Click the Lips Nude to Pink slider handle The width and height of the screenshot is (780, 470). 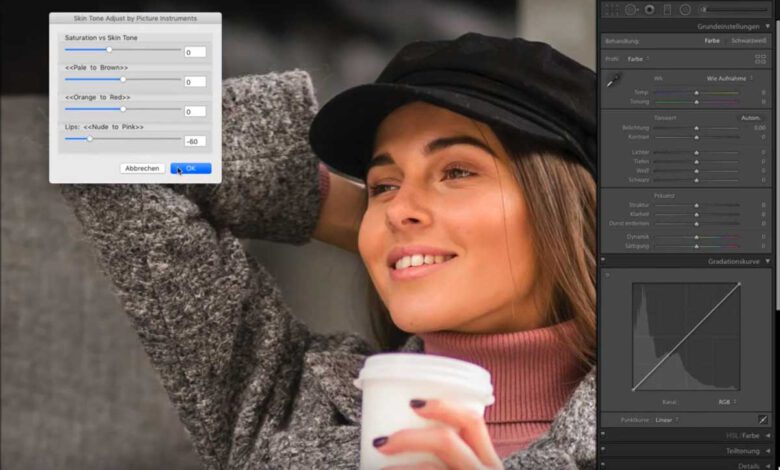point(90,139)
